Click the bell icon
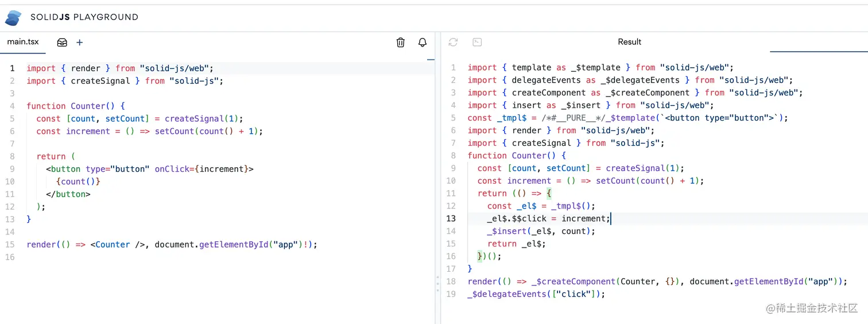The height and width of the screenshot is (324, 868). pyautogui.click(x=423, y=43)
